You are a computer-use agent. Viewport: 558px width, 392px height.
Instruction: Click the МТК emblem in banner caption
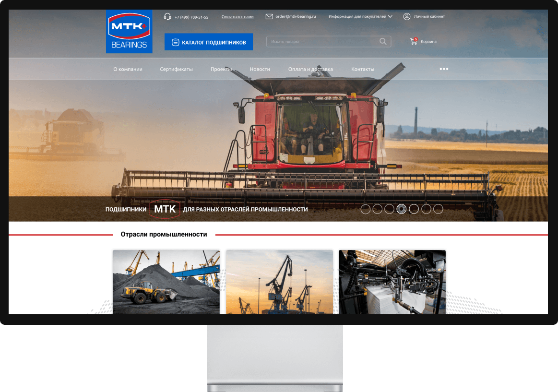tap(165, 209)
